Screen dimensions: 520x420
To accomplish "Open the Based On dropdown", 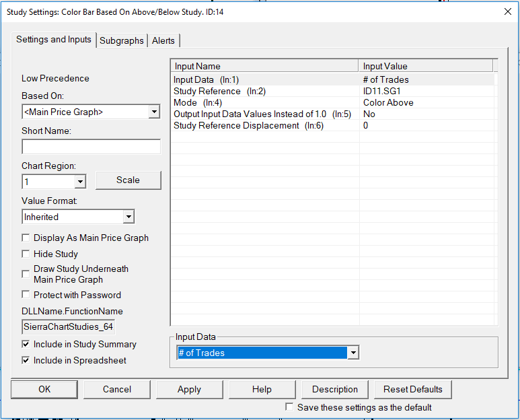I will pos(154,112).
